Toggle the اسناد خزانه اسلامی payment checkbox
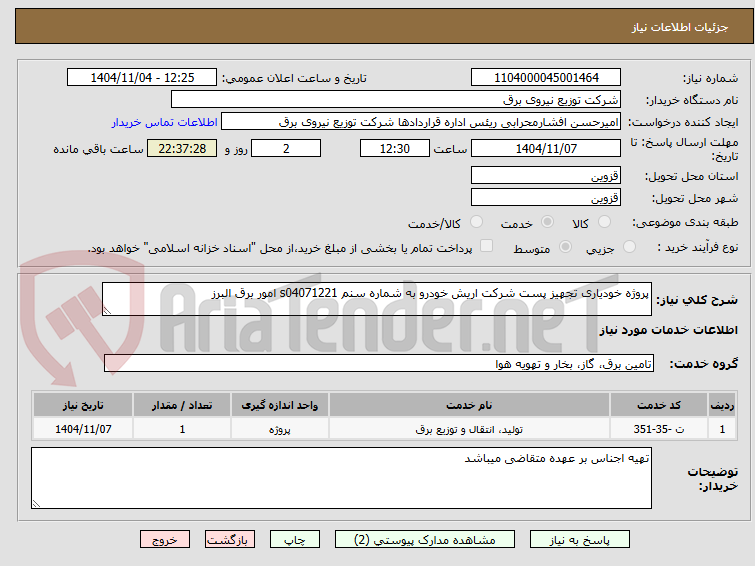The width and height of the screenshot is (755, 566). [x=487, y=246]
